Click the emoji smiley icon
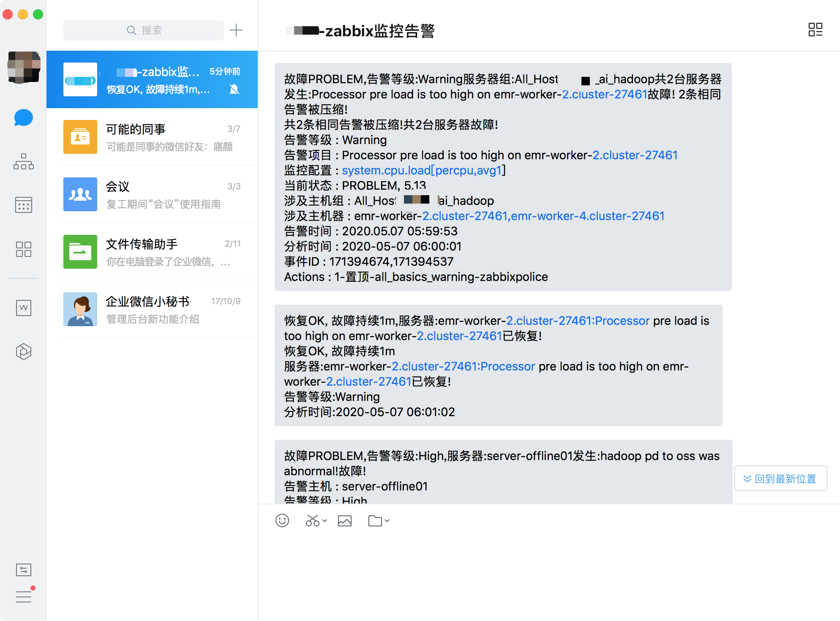 coord(282,521)
